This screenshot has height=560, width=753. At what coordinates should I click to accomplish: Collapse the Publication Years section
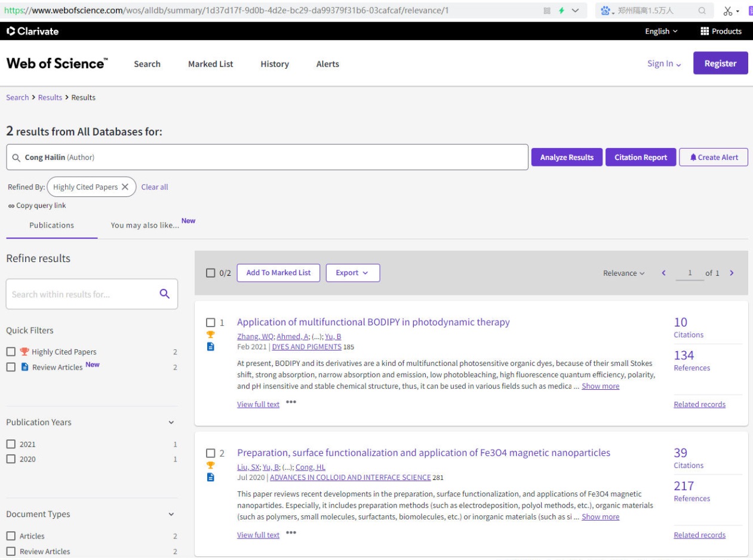[171, 423]
